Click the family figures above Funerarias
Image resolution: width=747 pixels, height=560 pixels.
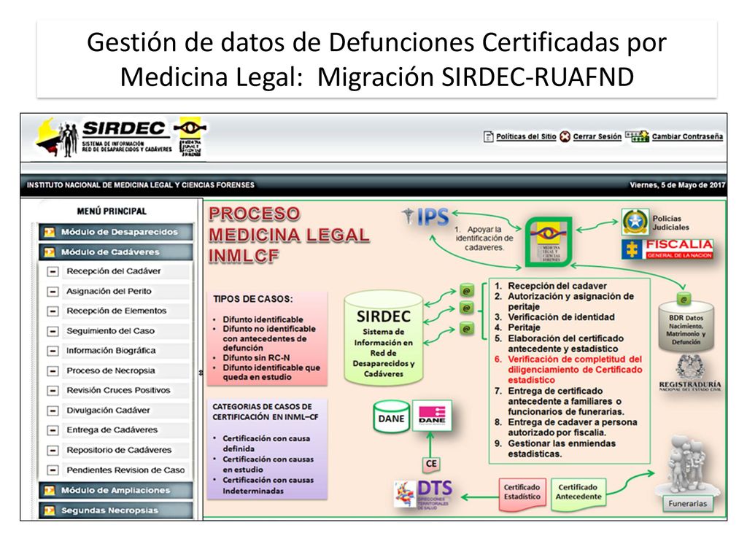pyautogui.click(x=687, y=466)
